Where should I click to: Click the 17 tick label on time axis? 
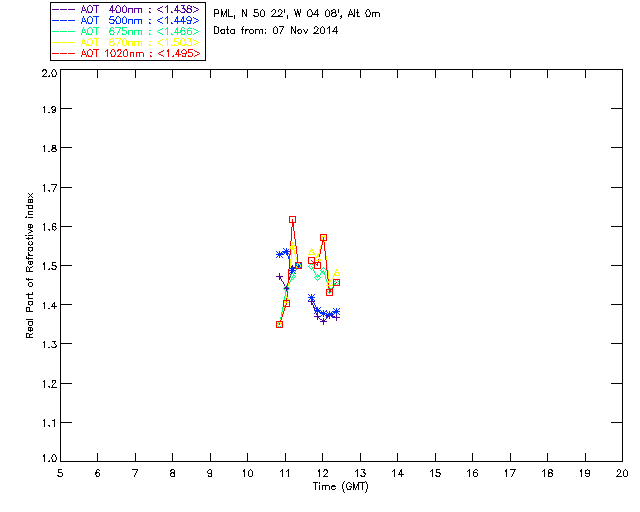click(x=510, y=473)
